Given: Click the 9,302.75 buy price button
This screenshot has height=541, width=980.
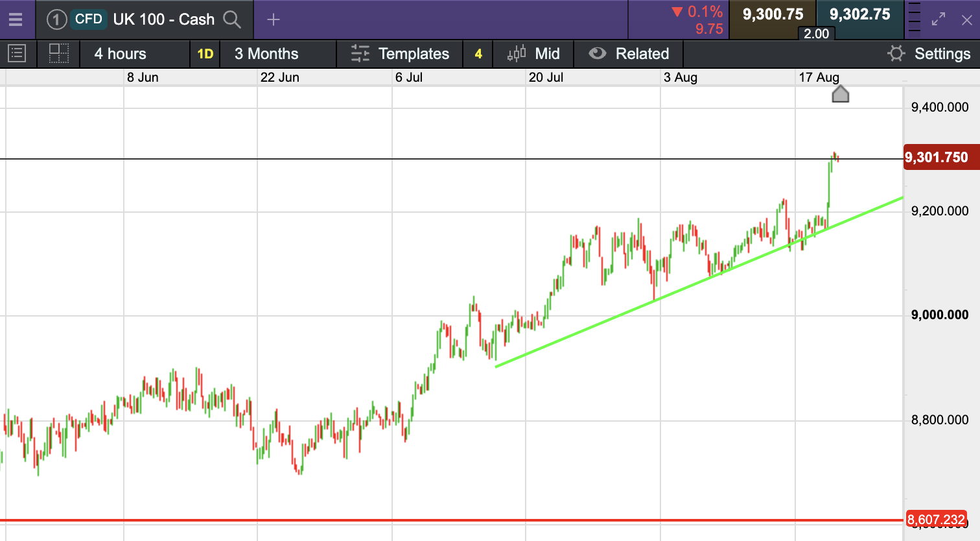Looking at the screenshot, I should tap(860, 15).
